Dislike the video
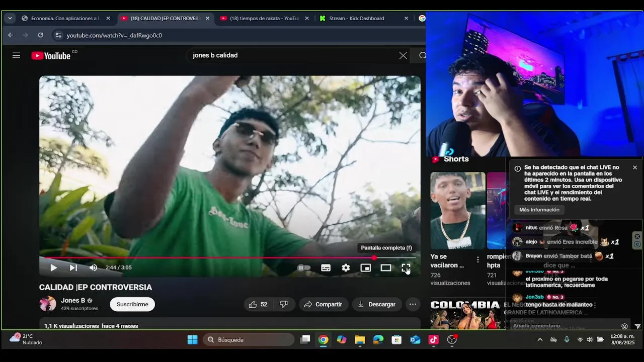The image size is (644, 362). point(284,304)
